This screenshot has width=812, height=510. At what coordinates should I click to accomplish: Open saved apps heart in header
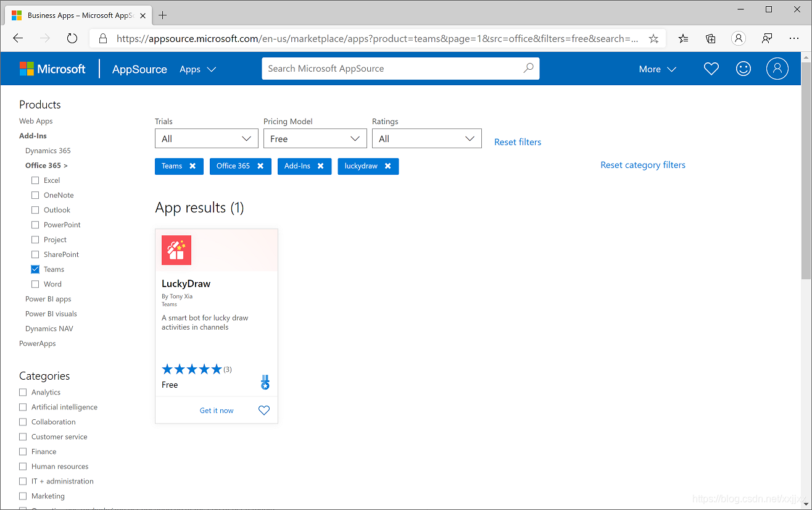(711, 69)
